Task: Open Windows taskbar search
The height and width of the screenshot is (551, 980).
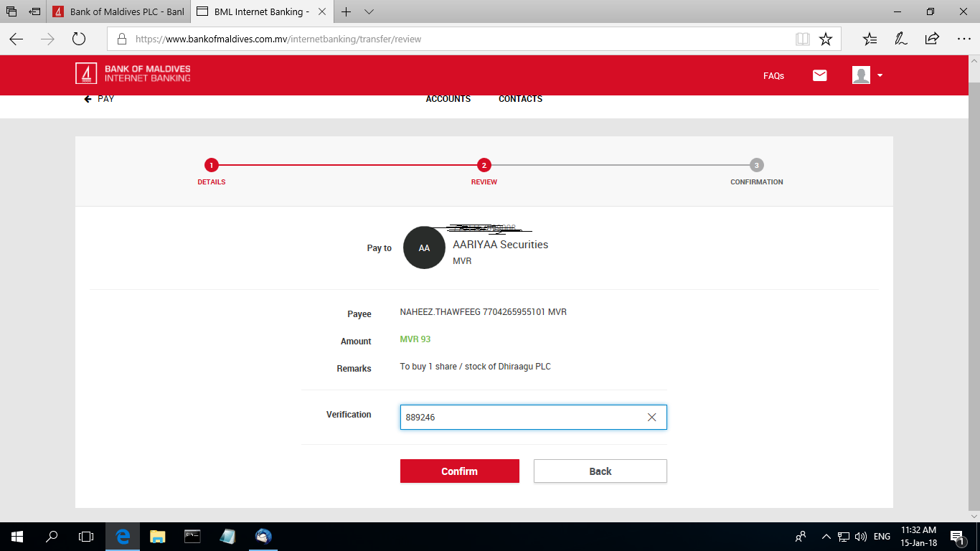Action: pos(52,536)
